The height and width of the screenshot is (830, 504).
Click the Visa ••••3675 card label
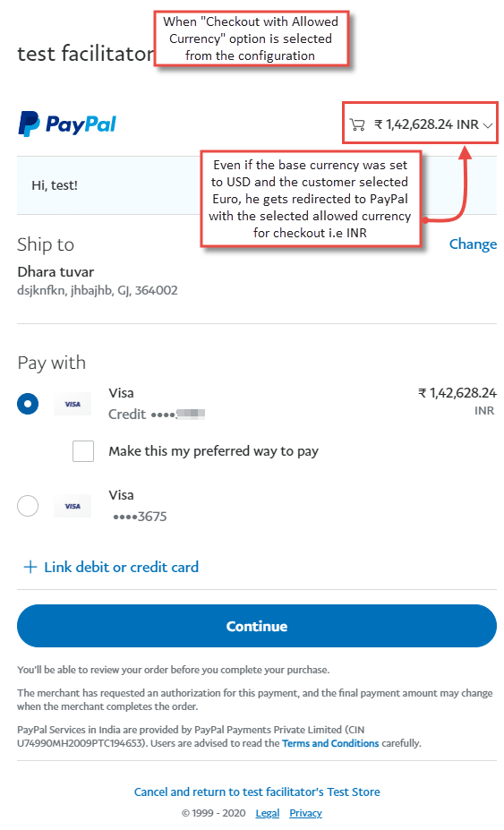pyautogui.click(x=138, y=506)
